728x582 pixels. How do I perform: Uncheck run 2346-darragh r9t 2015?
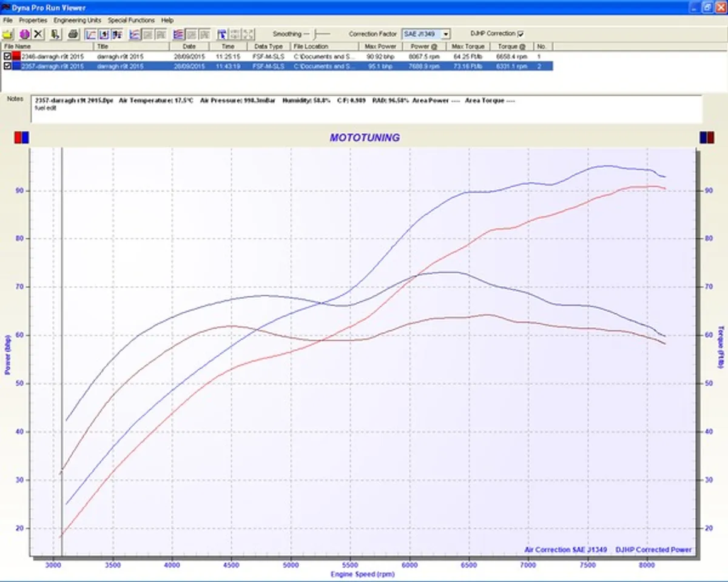click(6, 56)
